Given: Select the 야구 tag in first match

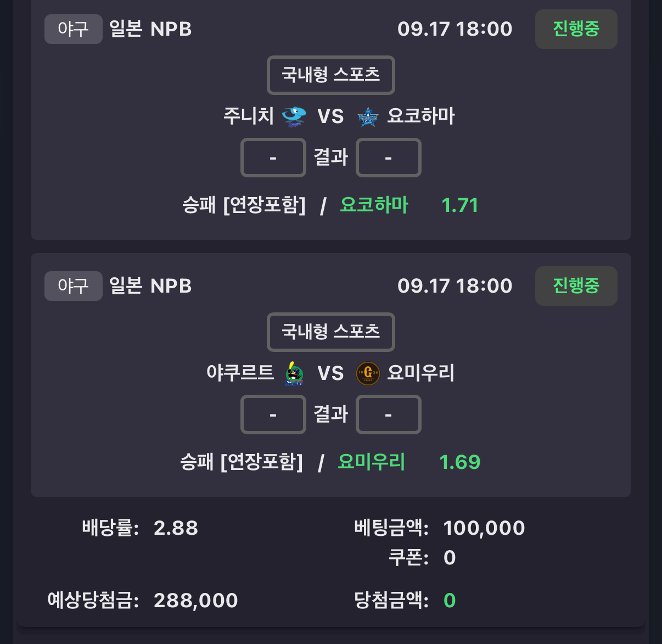Looking at the screenshot, I should coord(74,29).
